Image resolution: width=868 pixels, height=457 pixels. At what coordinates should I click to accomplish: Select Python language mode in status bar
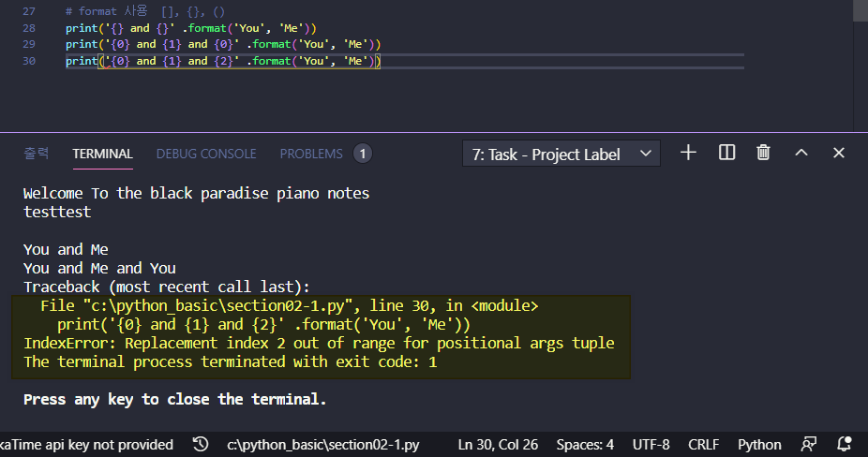click(x=759, y=445)
